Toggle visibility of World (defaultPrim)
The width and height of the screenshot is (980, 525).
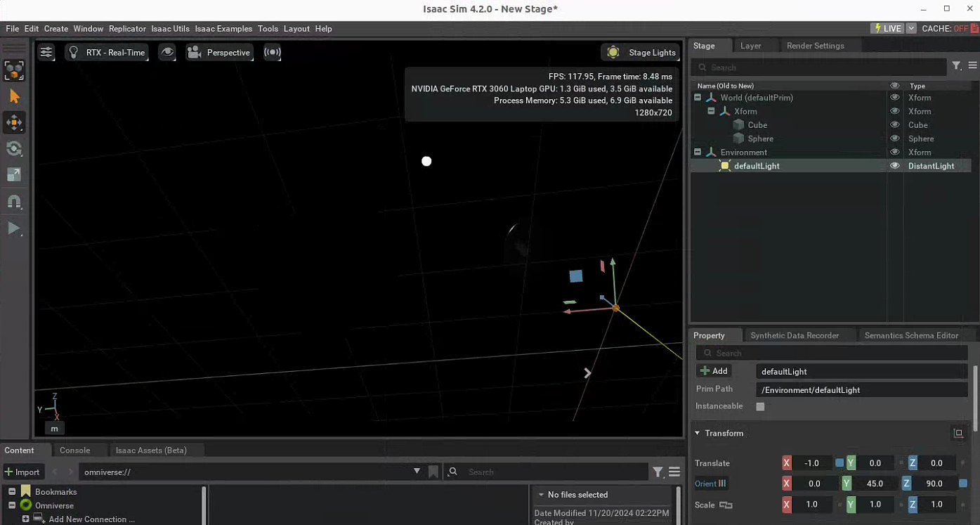pyautogui.click(x=895, y=98)
